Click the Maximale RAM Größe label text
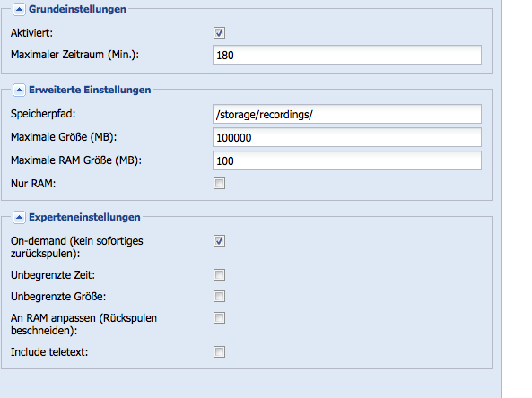Viewport: 532px width, 398px height. [76, 160]
